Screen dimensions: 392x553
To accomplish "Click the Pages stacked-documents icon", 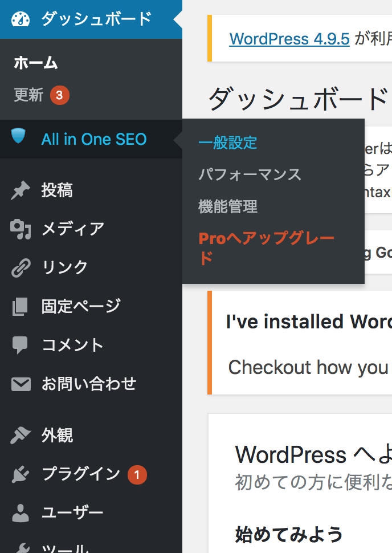I will (21, 306).
